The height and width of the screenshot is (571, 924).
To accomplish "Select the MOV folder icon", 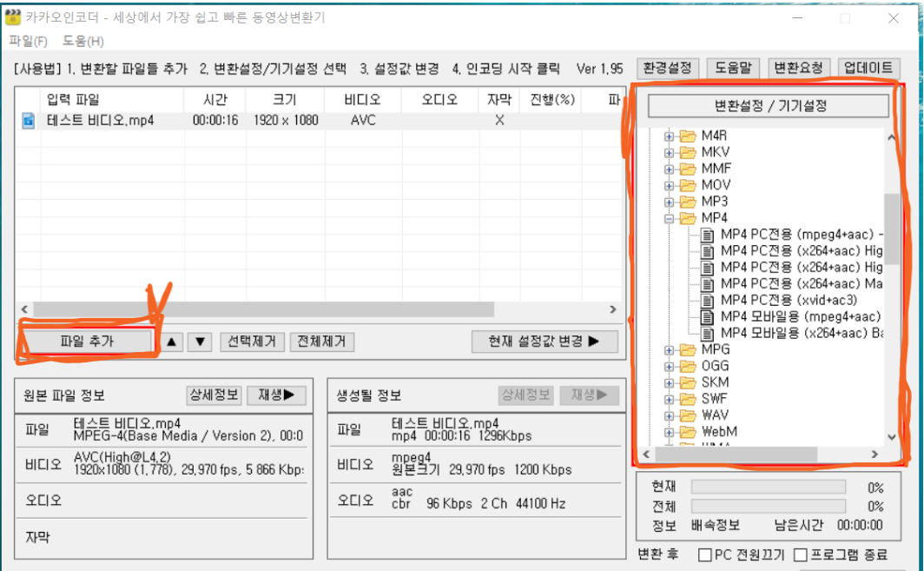I will pos(688,186).
